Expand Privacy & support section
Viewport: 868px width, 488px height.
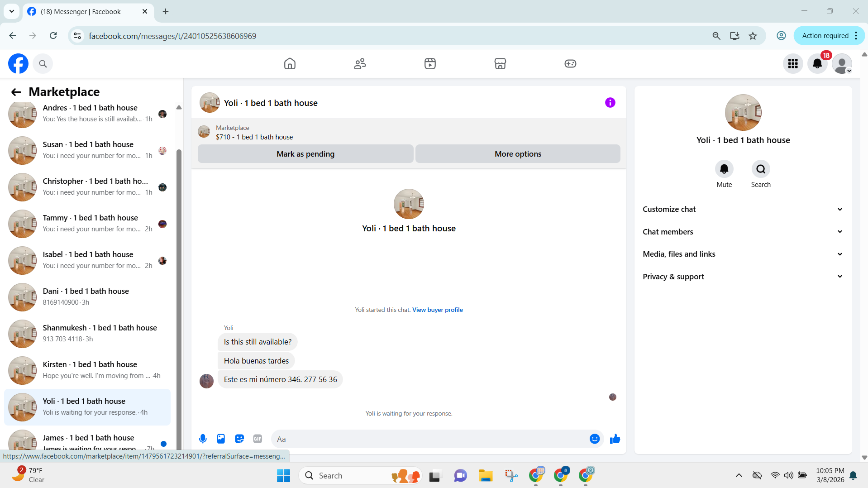click(x=743, y=277)
